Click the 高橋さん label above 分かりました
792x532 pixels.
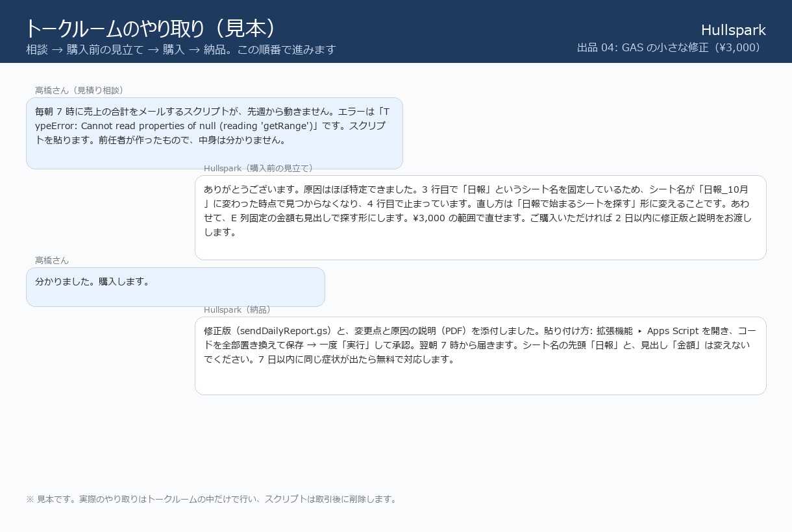point(52,260)
